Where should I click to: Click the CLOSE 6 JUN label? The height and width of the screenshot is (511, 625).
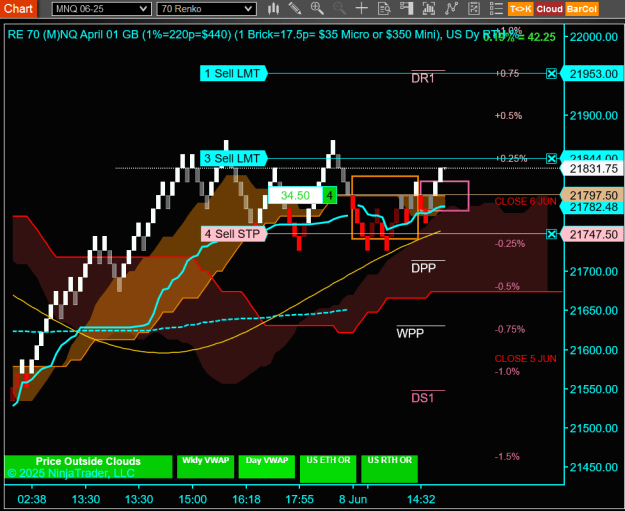pyautogui.click(x=525, y=202)
